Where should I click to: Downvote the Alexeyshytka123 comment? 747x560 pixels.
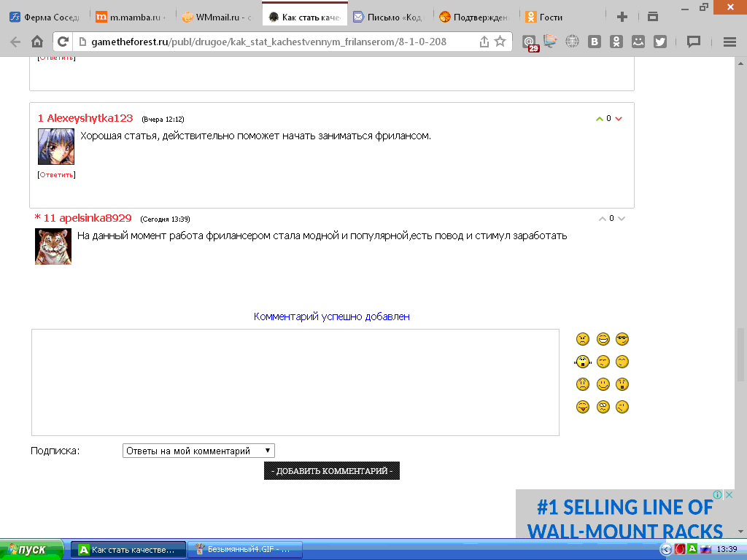pos(619,119)
